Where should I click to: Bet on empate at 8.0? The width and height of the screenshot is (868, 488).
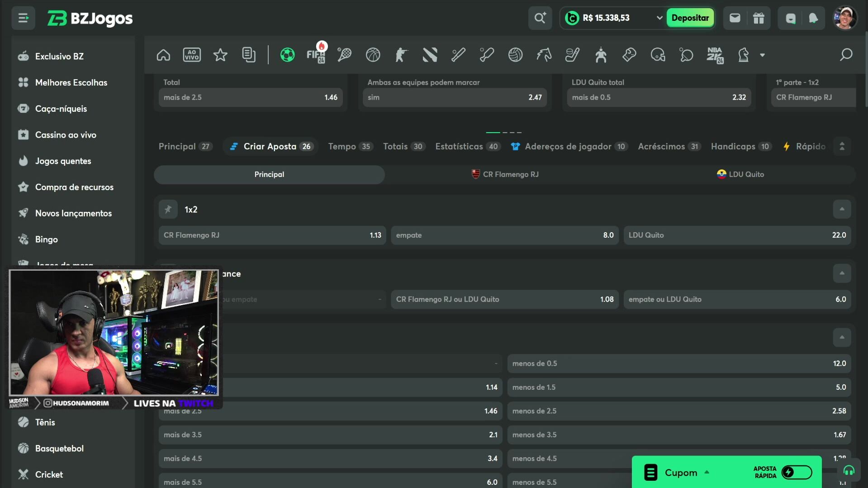tap(505, 235)
